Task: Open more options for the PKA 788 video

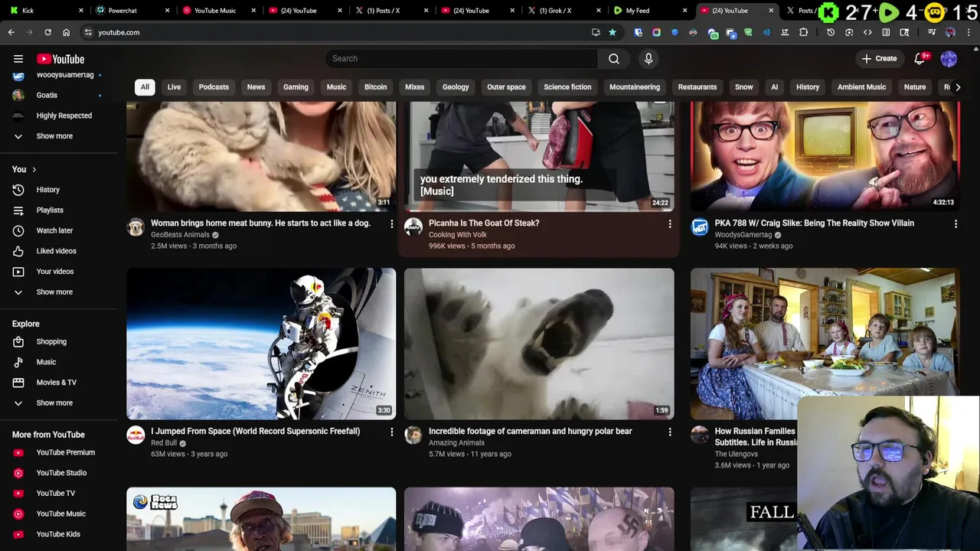Action: click(x=955, y=224)
